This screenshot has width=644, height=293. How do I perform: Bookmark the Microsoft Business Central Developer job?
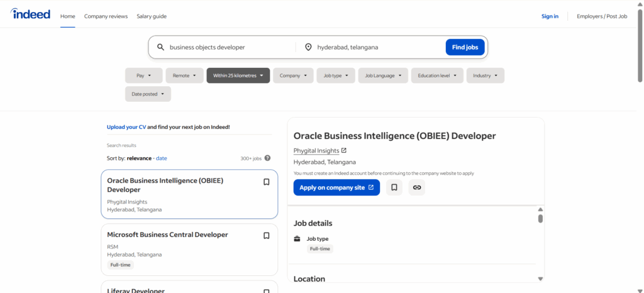tap(266, 236)
